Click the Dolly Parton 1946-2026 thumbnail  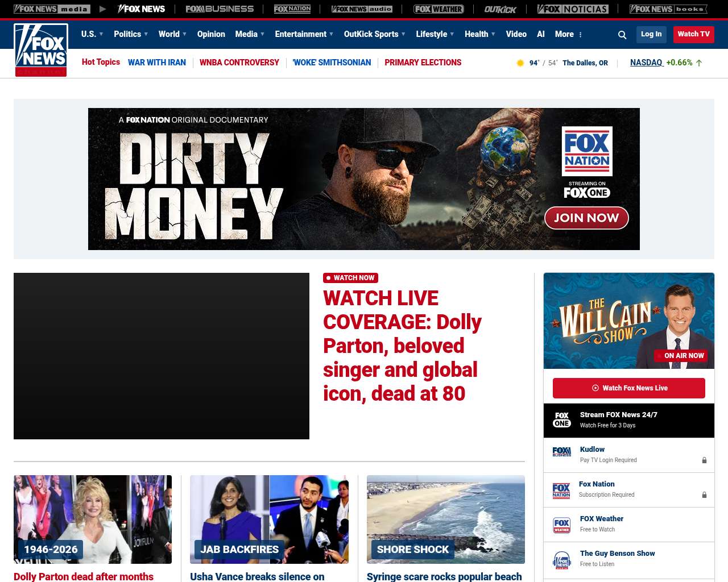tap(93, 519)
